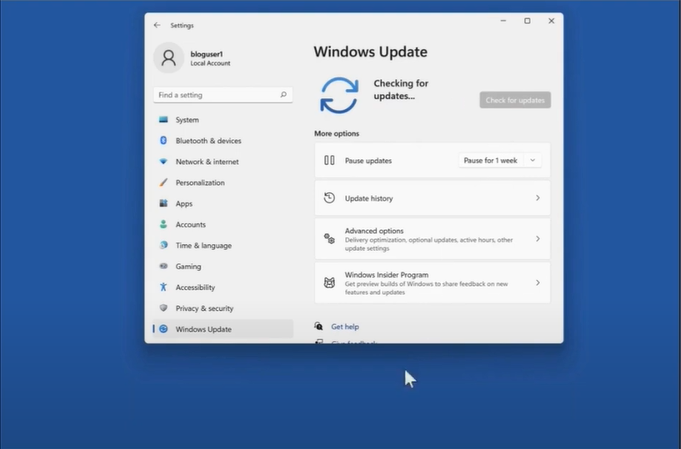Expand Advanced options with its chevron
The height and width of the screenshot is (449, 681).
point(537,239)
